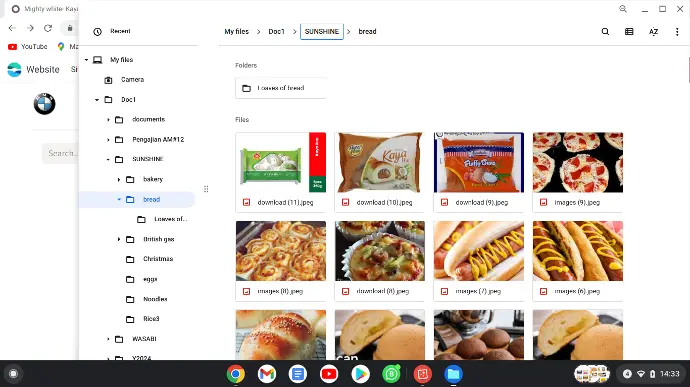Expand the British gas folder

tap(119, 239)
